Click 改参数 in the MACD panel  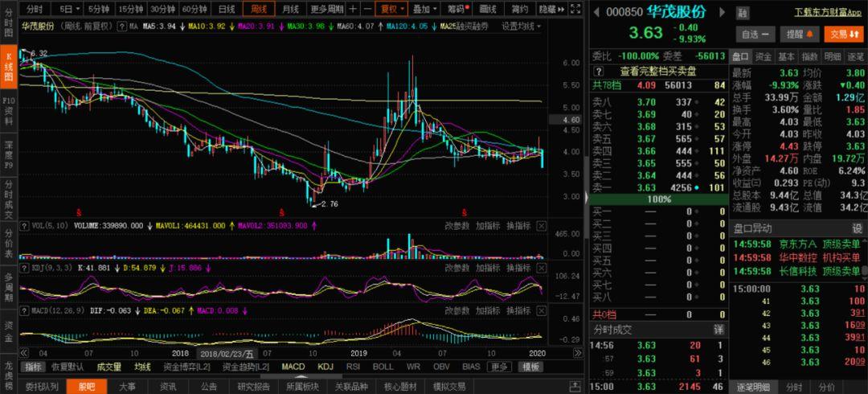457,311
